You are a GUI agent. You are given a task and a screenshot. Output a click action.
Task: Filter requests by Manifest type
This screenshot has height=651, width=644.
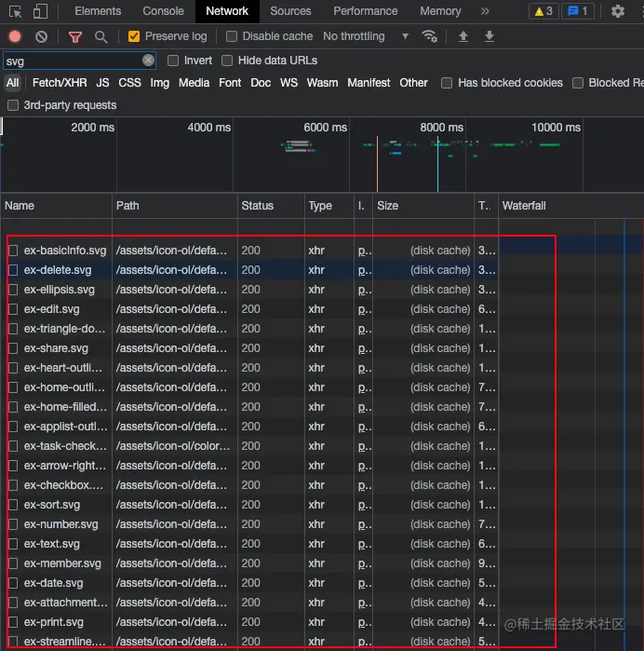click(369, 83)
